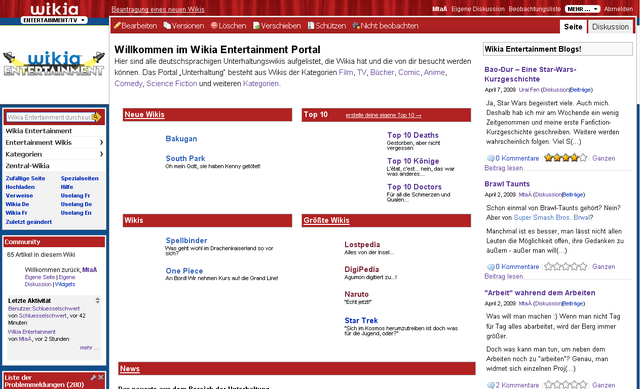Open Wikia Entertainment in the sidebar menu

[39, 131]
